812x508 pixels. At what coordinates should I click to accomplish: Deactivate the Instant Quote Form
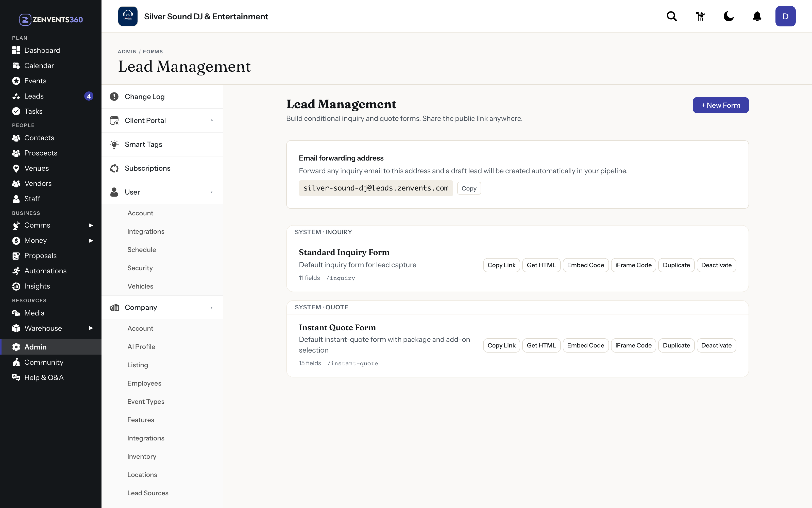716,345
